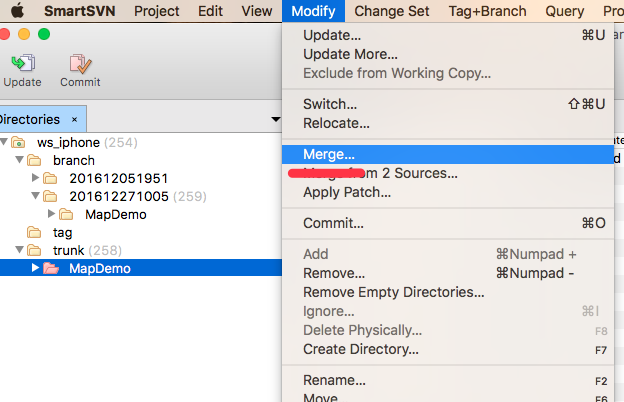Open the Project menu
Image resolution: width=624 pixels, height=402 pixels.
(156, 11)
